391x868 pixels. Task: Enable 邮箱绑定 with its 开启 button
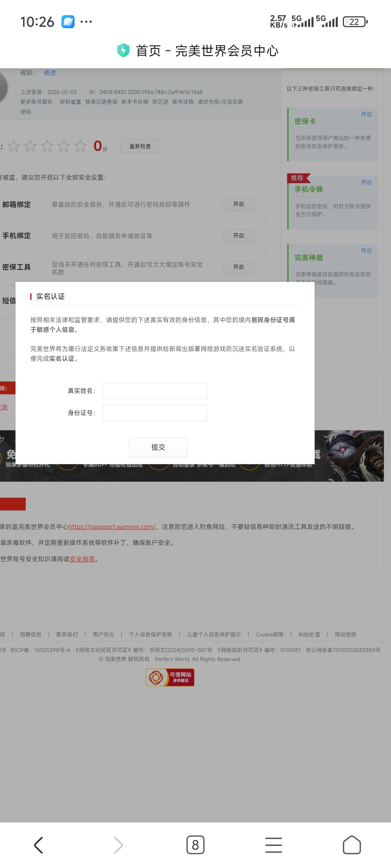pos(238,204)
